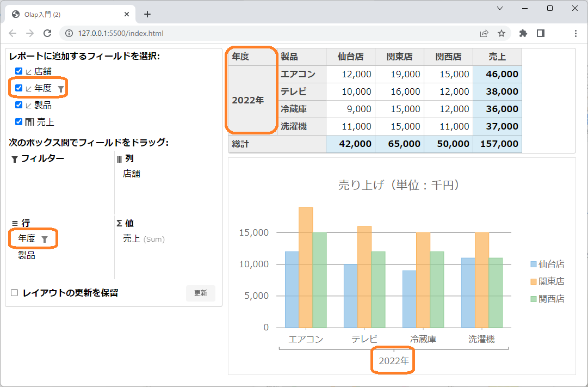This screenshot has width=588, height=387.
Task: Select 製品 in the 行 box
Action: (27, 255)
